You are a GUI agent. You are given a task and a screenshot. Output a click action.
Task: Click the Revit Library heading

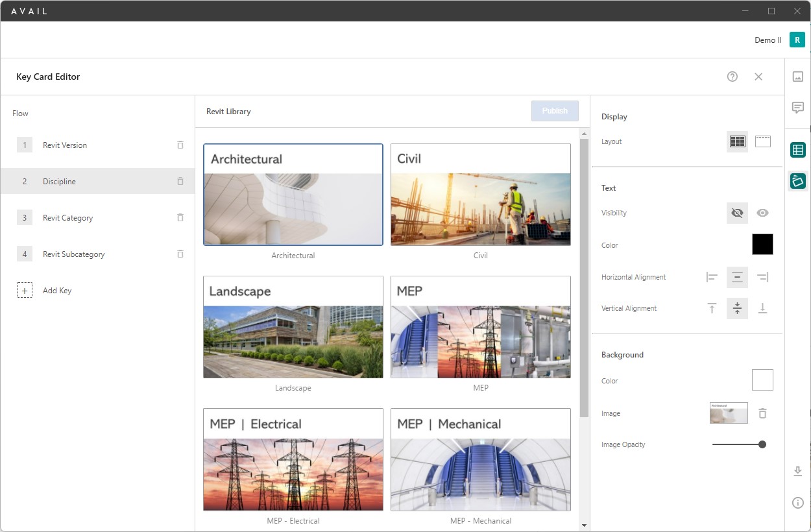click(x=228, y=112)
